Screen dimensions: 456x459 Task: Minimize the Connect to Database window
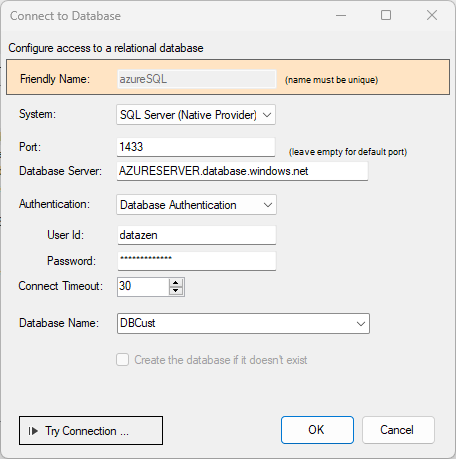pyautogui.click(x=341, y=15)
